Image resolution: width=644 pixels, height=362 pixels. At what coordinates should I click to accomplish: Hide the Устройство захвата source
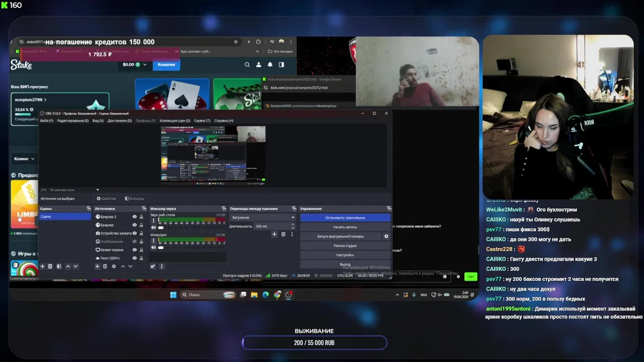134,233
